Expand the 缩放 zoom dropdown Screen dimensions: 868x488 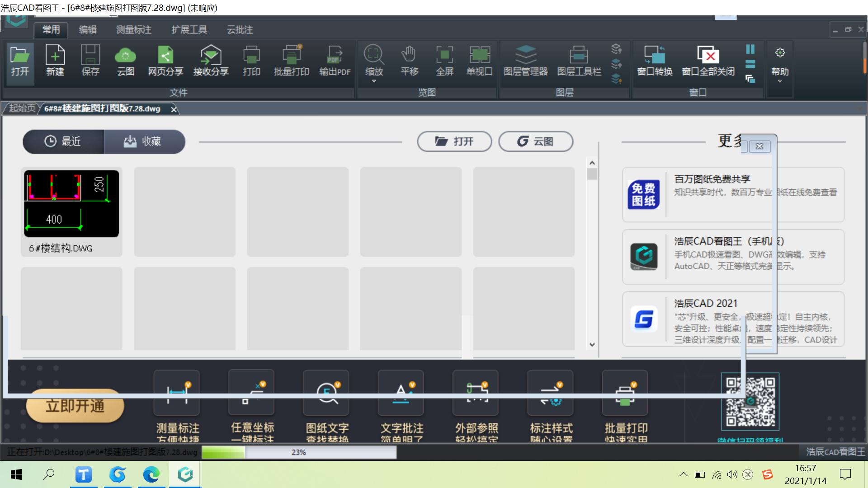click(374, 81)
